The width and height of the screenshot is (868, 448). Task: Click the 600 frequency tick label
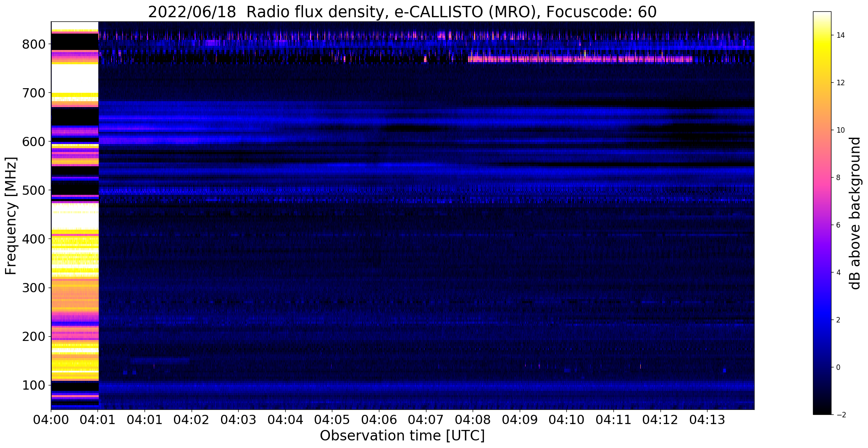point(34,141)
